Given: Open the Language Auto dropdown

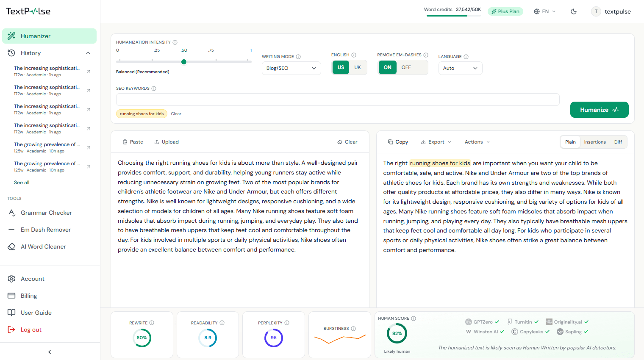Looking at the screenshot, I should pyautogui.click(x=461, y=68).
